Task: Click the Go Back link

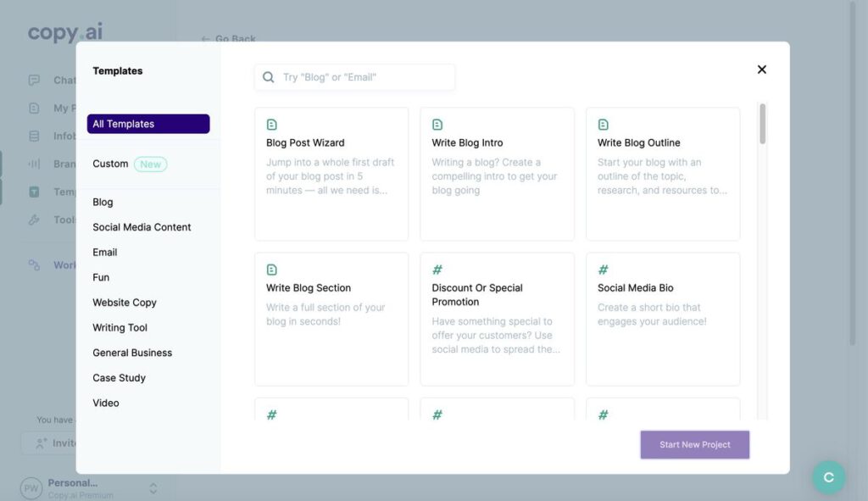Action: 227,38
